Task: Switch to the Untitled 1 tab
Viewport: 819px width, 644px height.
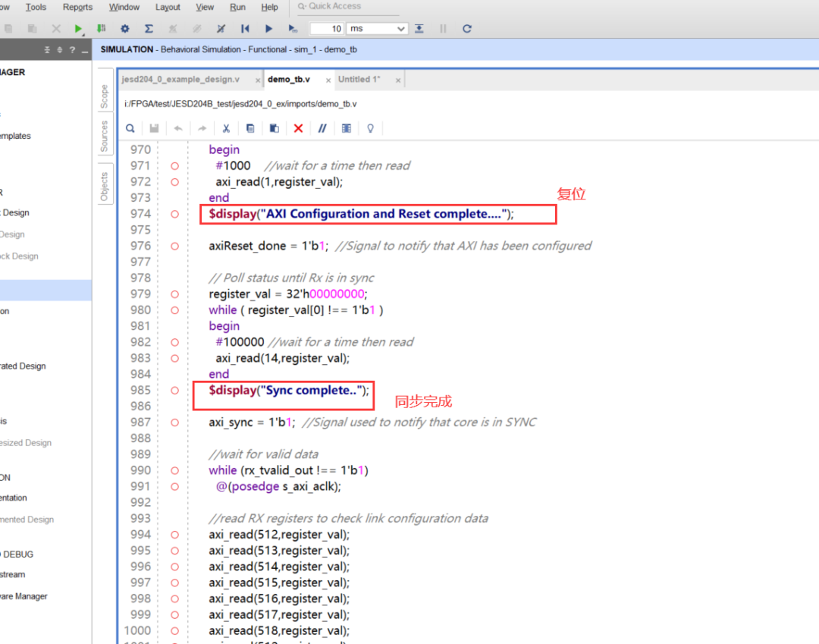Action: (359, 80)
